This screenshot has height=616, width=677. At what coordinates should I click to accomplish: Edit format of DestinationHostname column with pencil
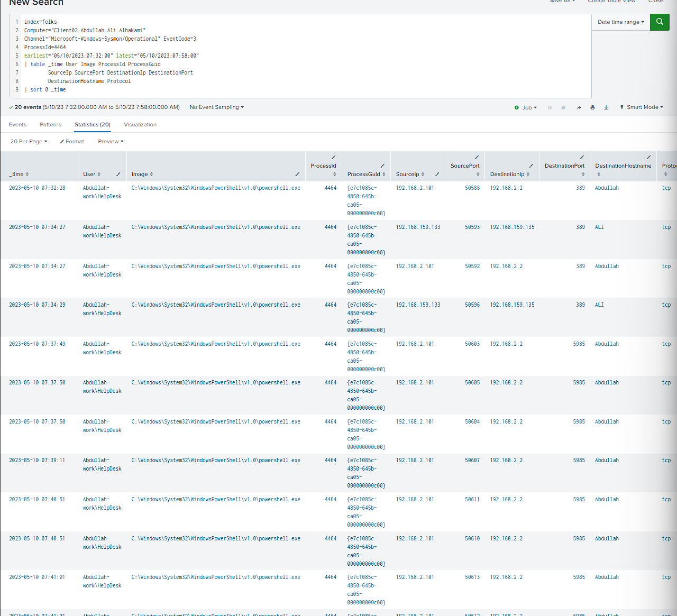[648, 157]
